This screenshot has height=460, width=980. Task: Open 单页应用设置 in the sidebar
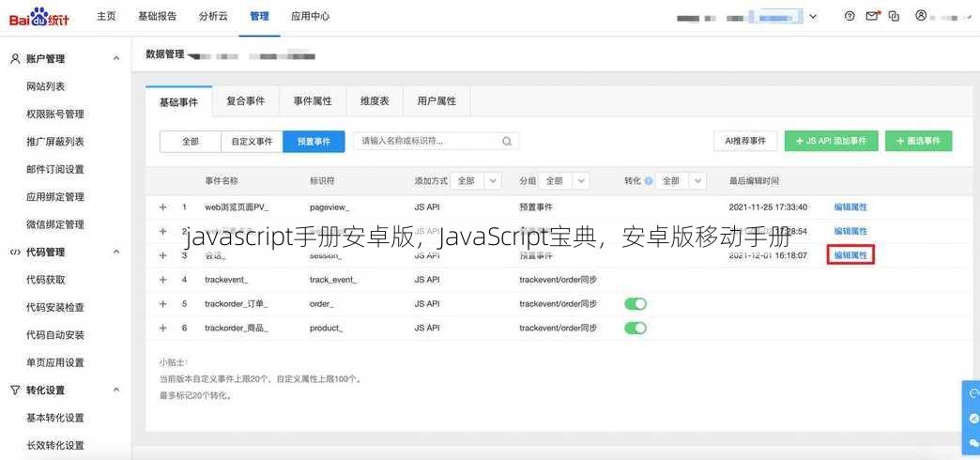pos(55,361)
